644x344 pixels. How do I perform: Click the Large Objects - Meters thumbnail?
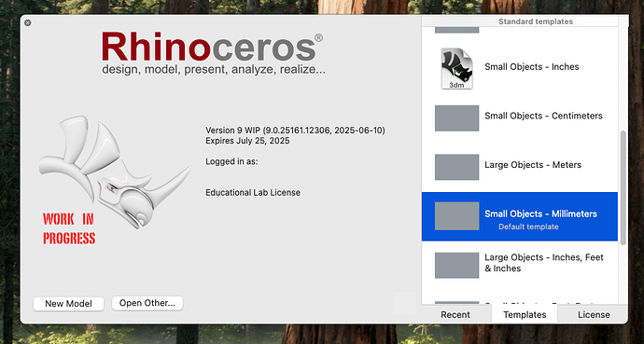(456, 167)
